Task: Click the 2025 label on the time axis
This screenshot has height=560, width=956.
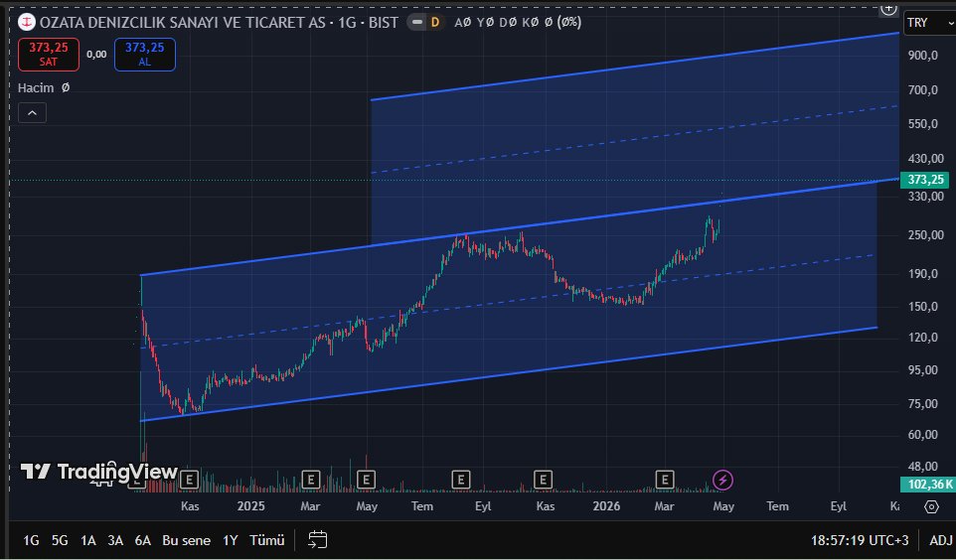Action: pos(250,506)
